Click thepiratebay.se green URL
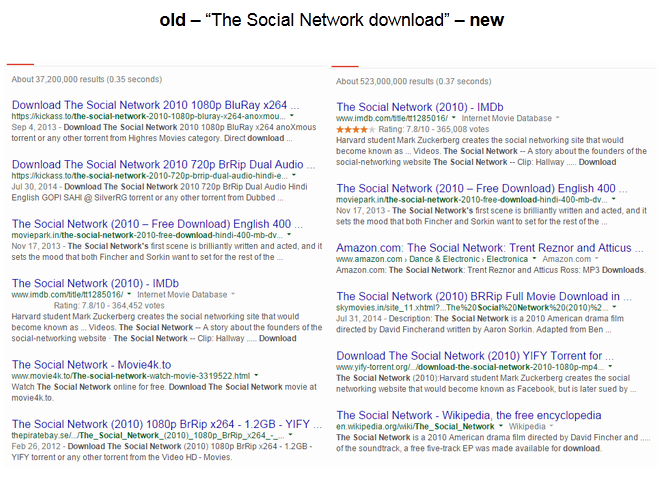The width and height of the screenshot is (662, 478). pyautogui.click(x=148, y=435)
